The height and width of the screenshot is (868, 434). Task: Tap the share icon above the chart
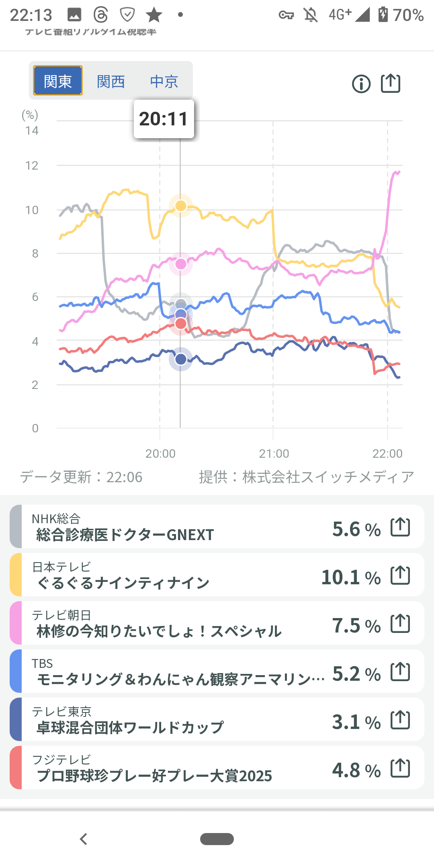391,84
